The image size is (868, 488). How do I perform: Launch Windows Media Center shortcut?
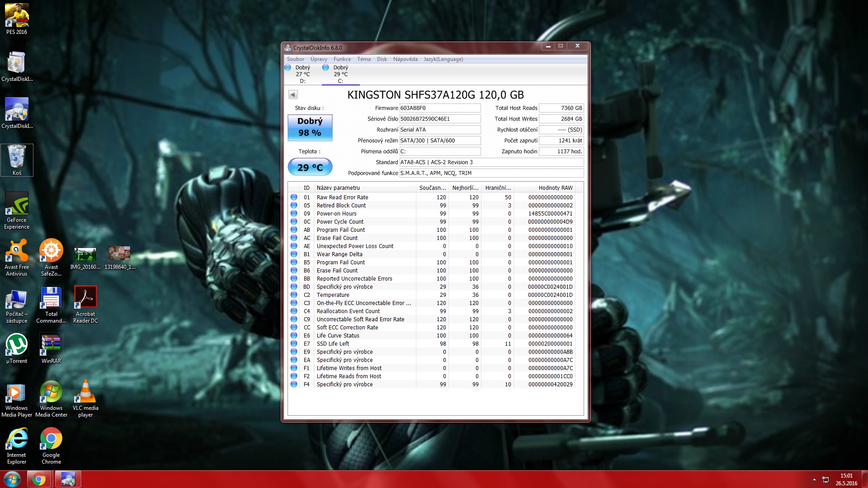coord(51,399)
